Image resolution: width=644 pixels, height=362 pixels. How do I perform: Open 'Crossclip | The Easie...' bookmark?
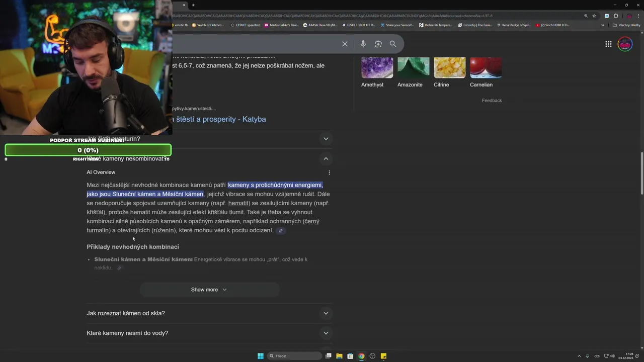tap(475, 25)
